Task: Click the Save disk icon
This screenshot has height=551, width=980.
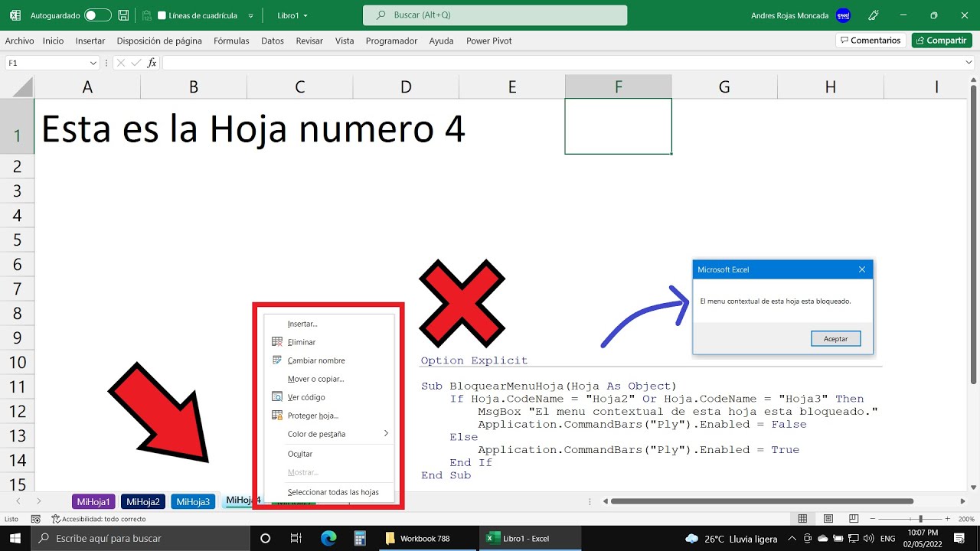Action: (123, 15)
